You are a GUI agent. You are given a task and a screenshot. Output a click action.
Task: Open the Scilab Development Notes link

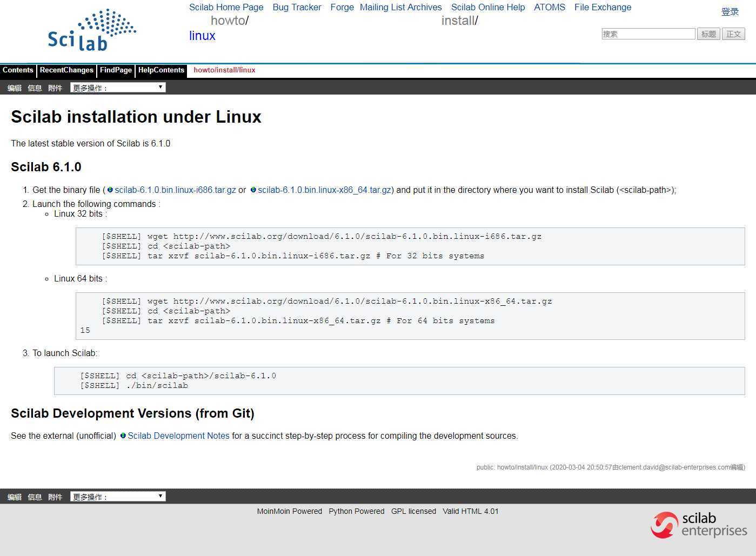(x=179, y=436)
